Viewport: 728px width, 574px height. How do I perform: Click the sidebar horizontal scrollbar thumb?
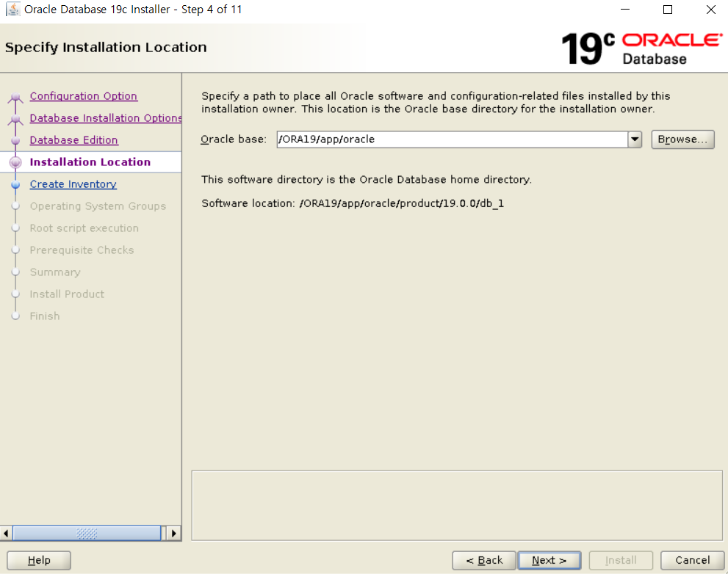[87, 533]
